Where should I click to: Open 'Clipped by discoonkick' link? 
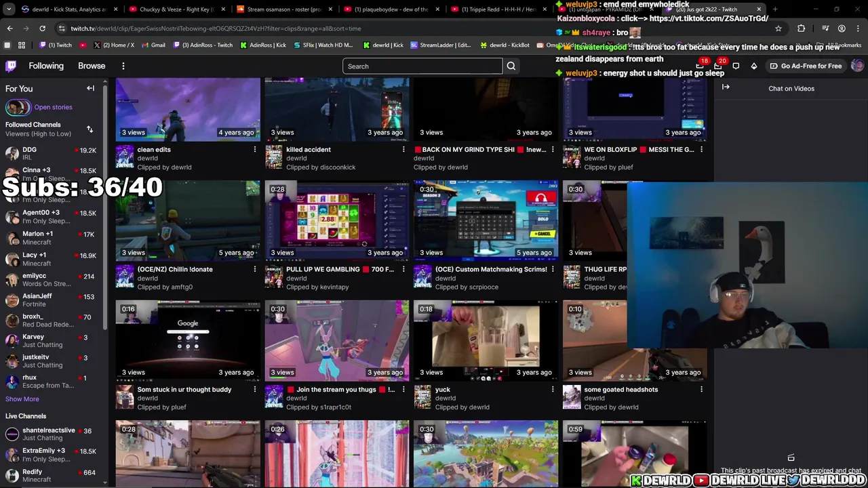point(321,167)
